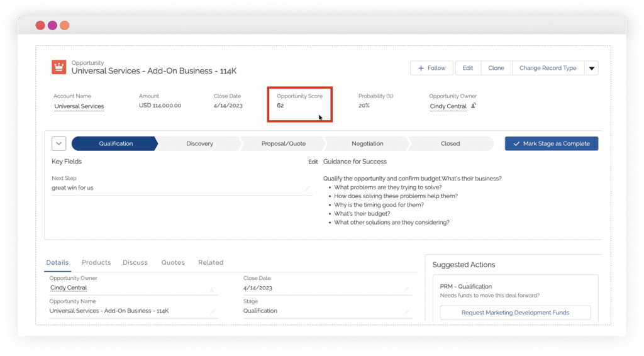Edit Next Step with its pencil icon
The height and width of the screenshot is (356, 644).
click(x=307, y=189)
